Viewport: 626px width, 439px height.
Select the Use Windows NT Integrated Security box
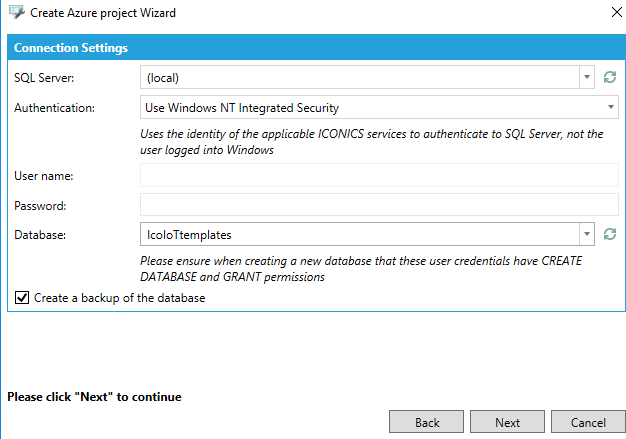[x=370, y=107]
